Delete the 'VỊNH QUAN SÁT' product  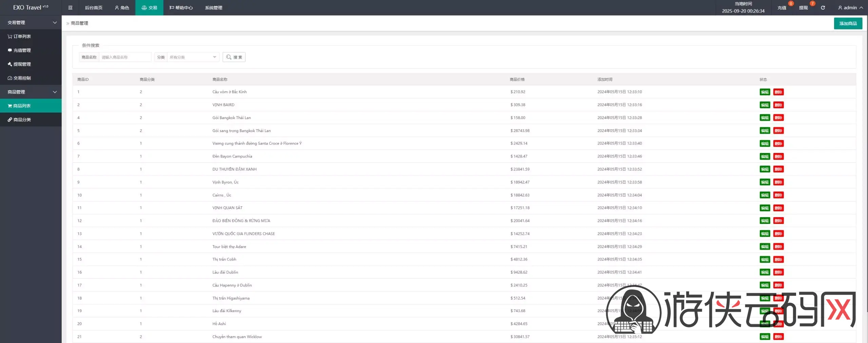pyautogui.click(x=778, y=208)
